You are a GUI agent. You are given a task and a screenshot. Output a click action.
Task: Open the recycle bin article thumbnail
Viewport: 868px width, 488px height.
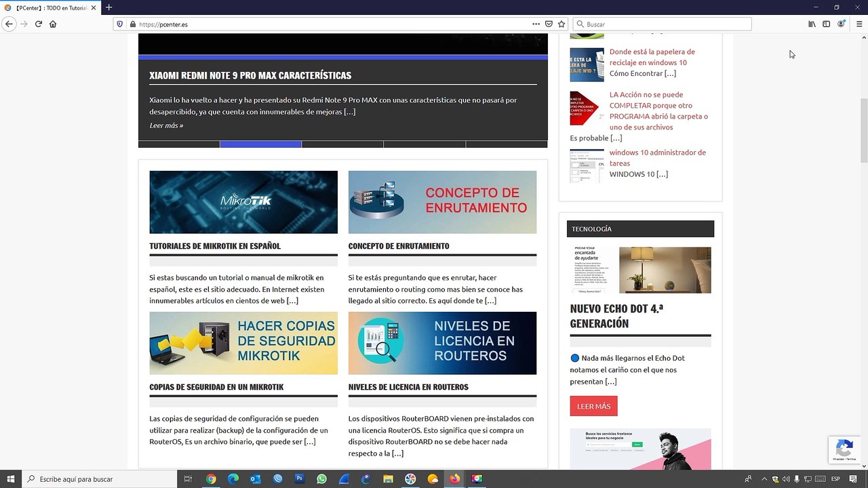pyautogui.click(x=587, y=64)
